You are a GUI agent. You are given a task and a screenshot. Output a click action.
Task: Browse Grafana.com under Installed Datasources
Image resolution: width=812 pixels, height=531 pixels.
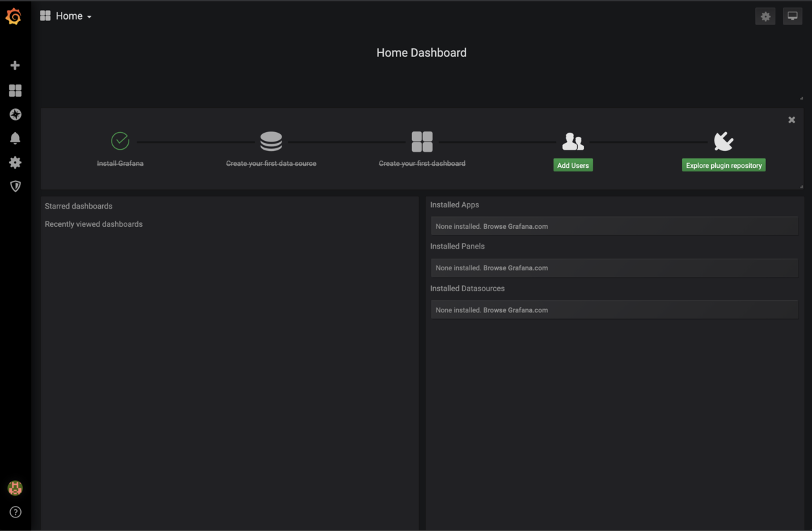click(516, 310)
